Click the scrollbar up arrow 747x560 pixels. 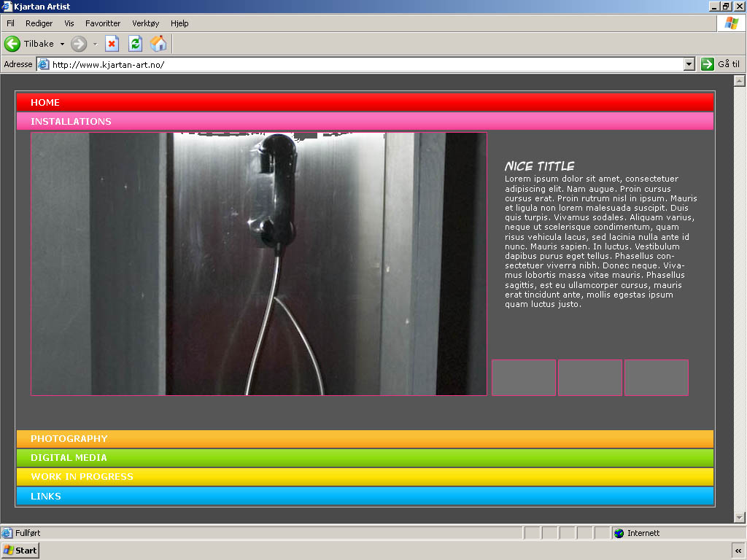coord(739,80)
